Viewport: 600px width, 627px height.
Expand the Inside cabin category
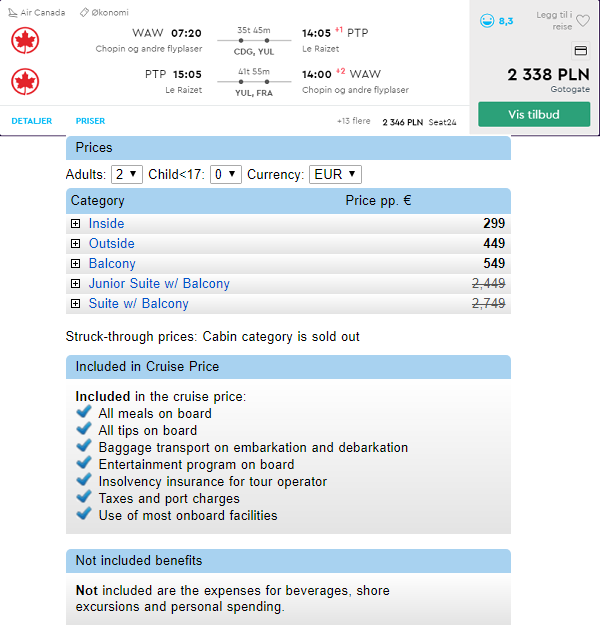pyautogui.click(x=75, y=224)
